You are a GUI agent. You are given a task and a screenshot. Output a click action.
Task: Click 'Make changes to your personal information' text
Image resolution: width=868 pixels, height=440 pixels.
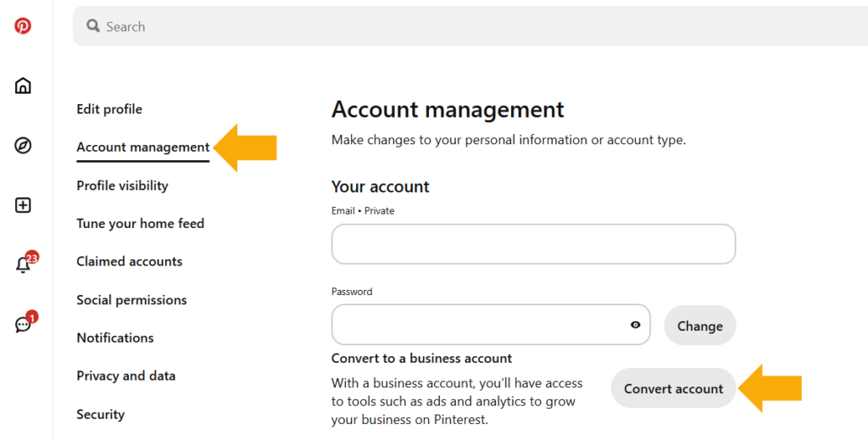[x=509, y=140]
